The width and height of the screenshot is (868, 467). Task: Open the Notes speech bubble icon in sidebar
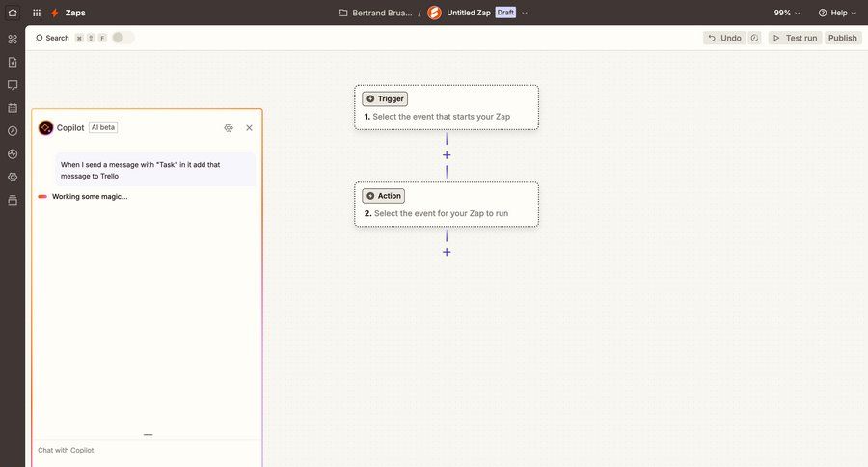(x=13, y=85)
